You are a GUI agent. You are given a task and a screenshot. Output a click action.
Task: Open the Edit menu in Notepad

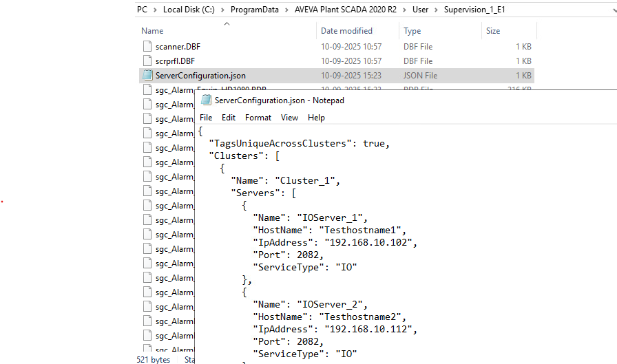pos(228,118)
